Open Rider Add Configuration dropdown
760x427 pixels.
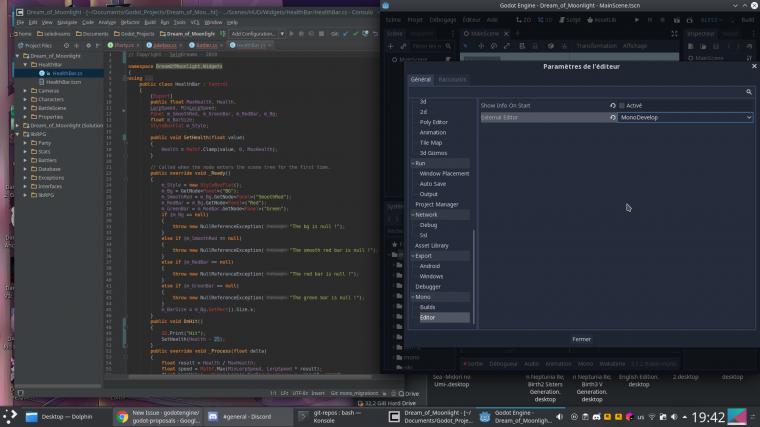[x=258, y=34]
